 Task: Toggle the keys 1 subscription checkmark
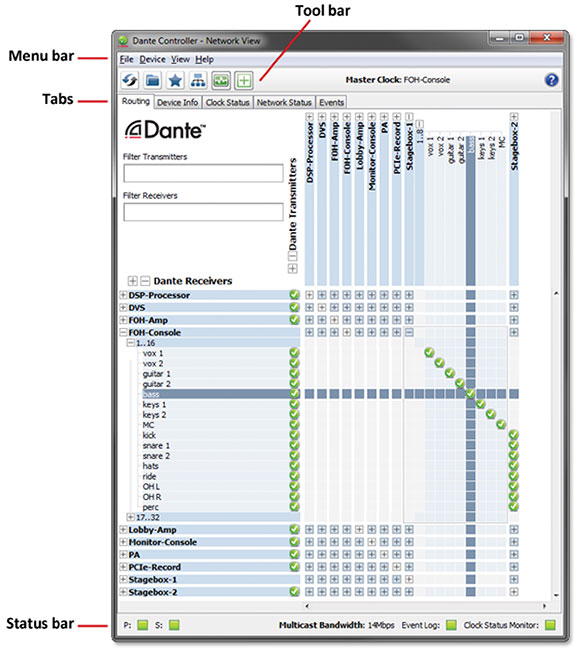pos(480,404)
